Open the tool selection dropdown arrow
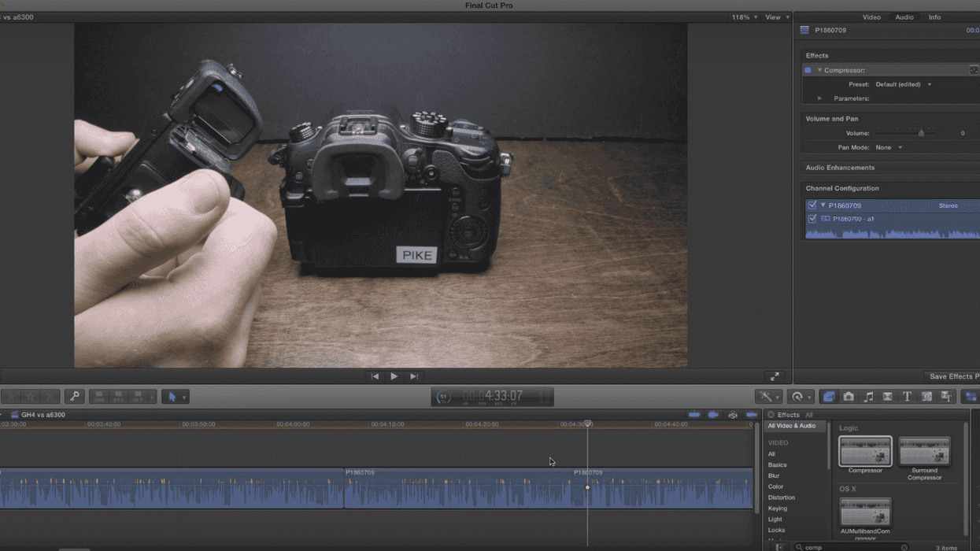Viewport: 980px width, 551px height. coord(184,398)
